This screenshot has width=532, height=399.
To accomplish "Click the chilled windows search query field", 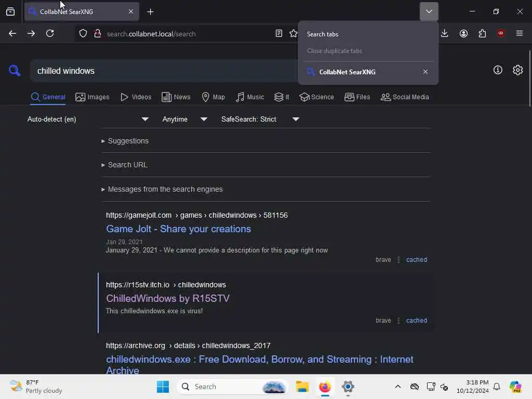I will tap(165, 71).
